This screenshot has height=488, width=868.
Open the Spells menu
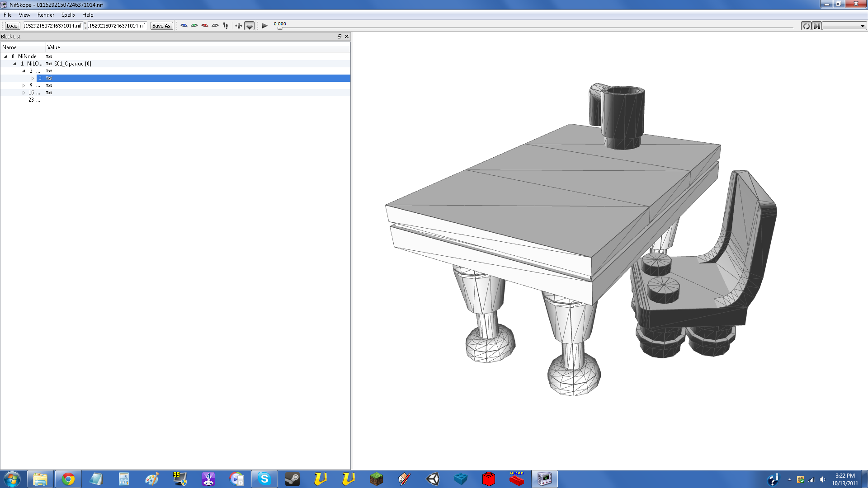[68, 15]
